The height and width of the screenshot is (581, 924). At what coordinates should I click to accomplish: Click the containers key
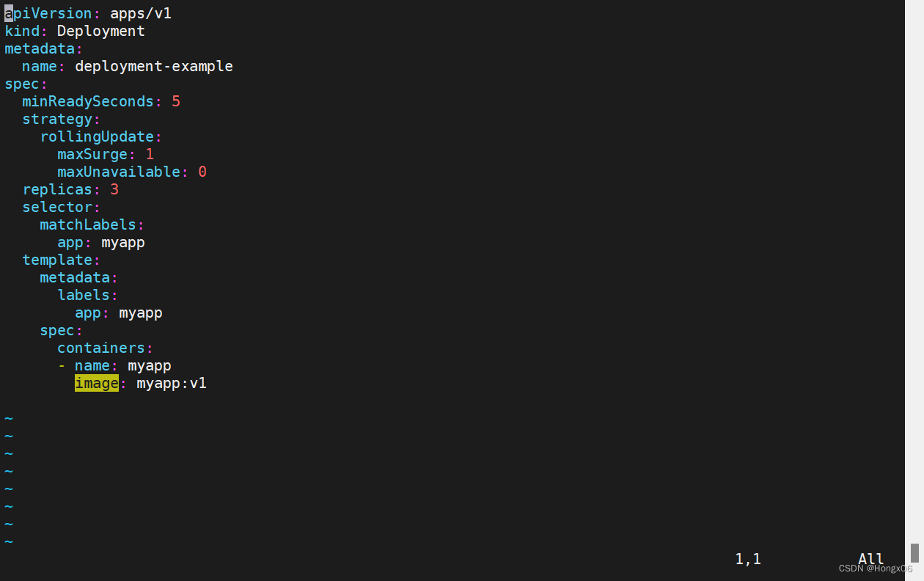click(x=101, y=348)
